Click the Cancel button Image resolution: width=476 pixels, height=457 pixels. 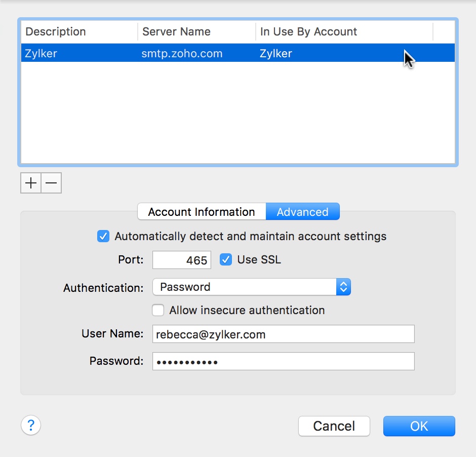click(334, 426)
